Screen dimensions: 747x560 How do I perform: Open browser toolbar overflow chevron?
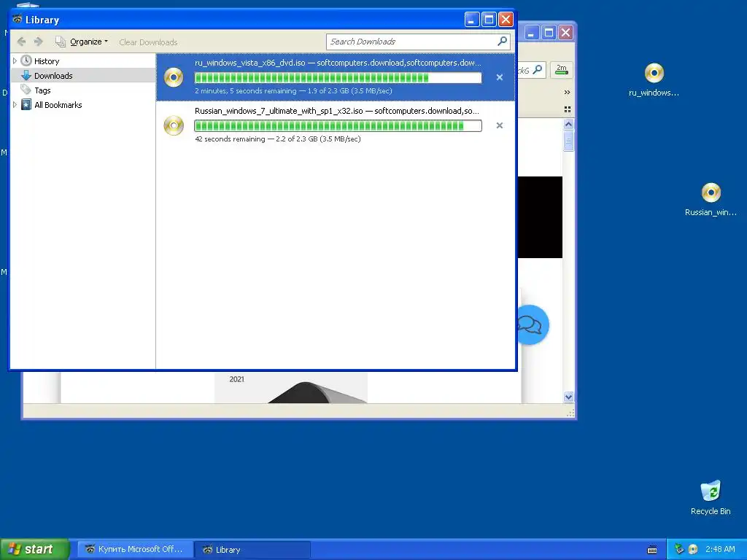pyautogui.click(x=567, y=92)
